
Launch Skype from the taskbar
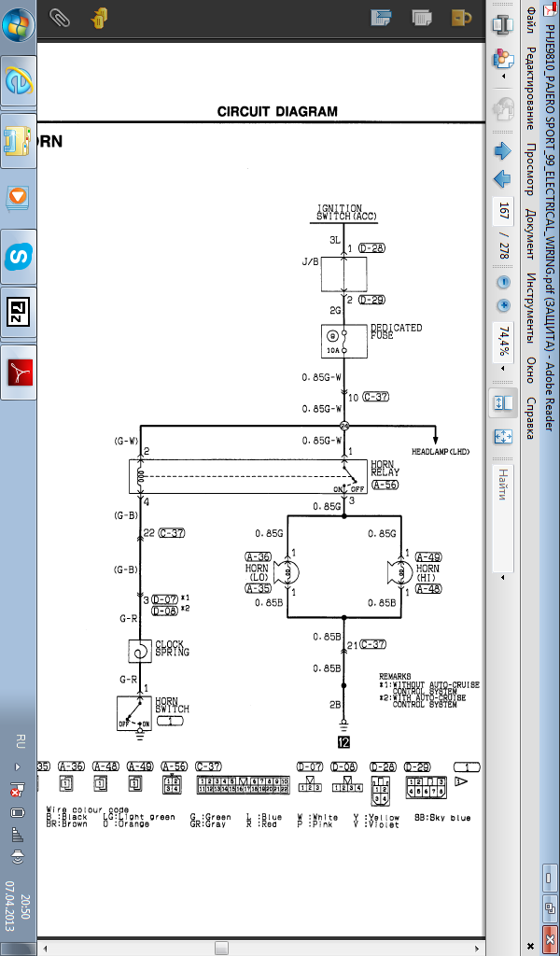19,256
